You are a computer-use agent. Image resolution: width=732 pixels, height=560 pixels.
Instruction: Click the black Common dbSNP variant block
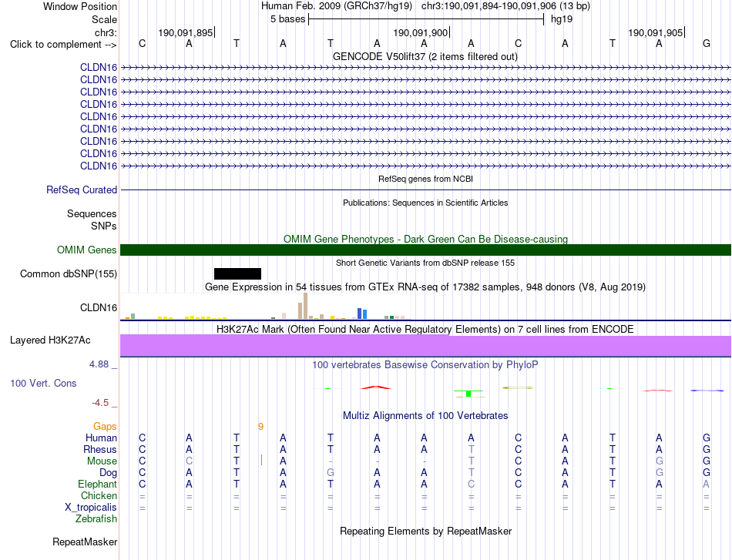click(x=237, y=274)
